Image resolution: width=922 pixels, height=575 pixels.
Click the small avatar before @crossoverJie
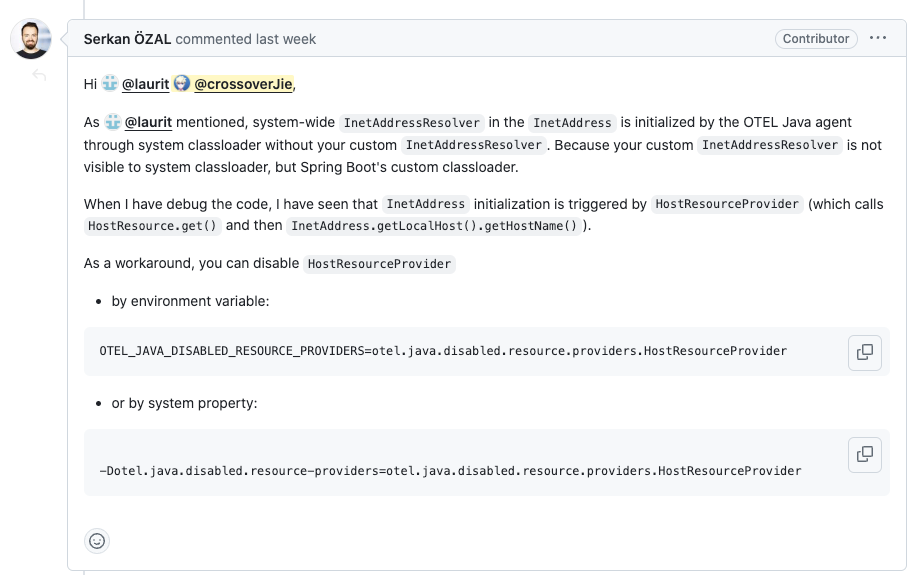point(181,84)
